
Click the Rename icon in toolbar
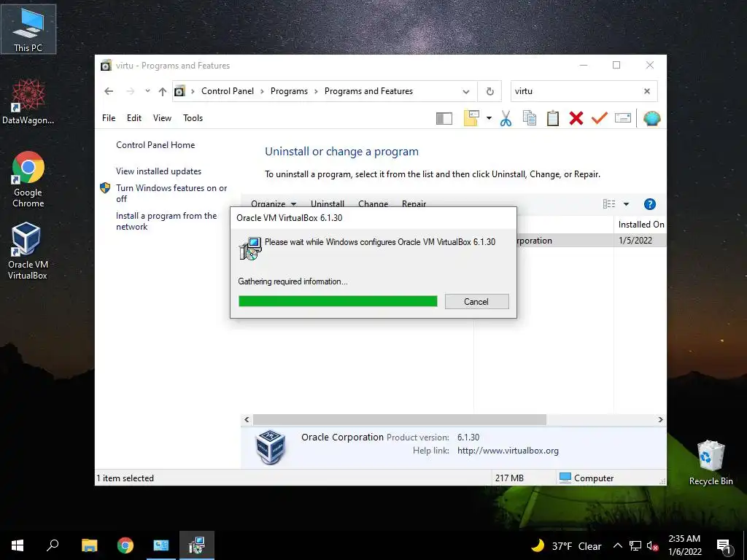point(623,117)
